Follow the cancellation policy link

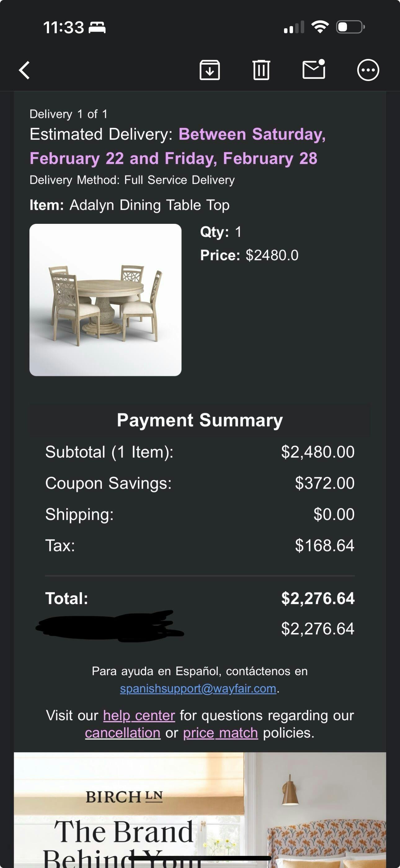click(x=122, y=733)
